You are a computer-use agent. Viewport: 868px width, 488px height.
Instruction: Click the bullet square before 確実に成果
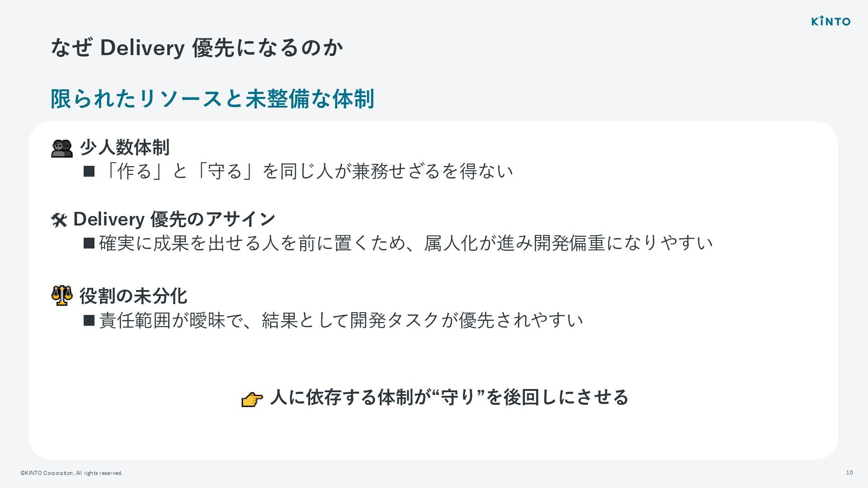(x=89, y=244)
